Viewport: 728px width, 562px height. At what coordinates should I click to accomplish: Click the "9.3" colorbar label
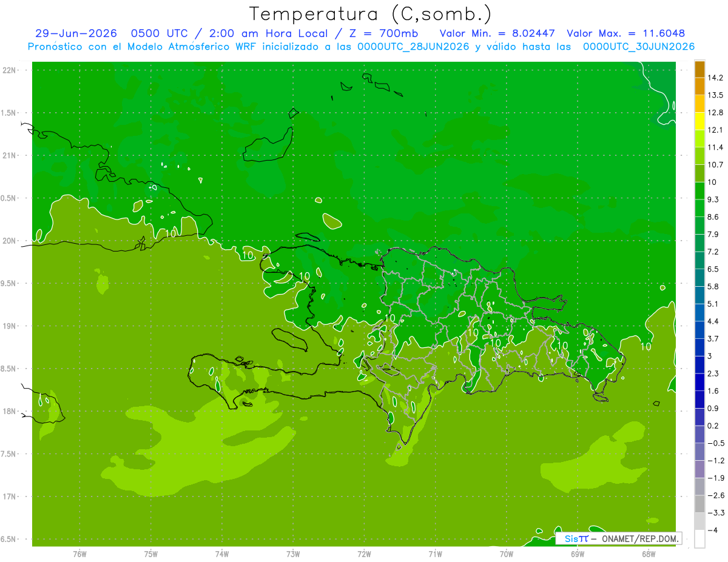(x=713, y=199)
